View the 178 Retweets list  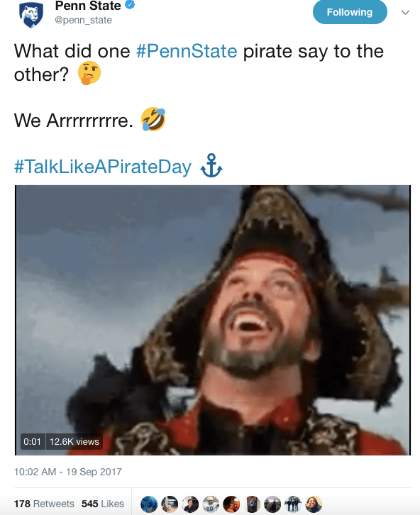pyautogui.click(x=44, y=504)
